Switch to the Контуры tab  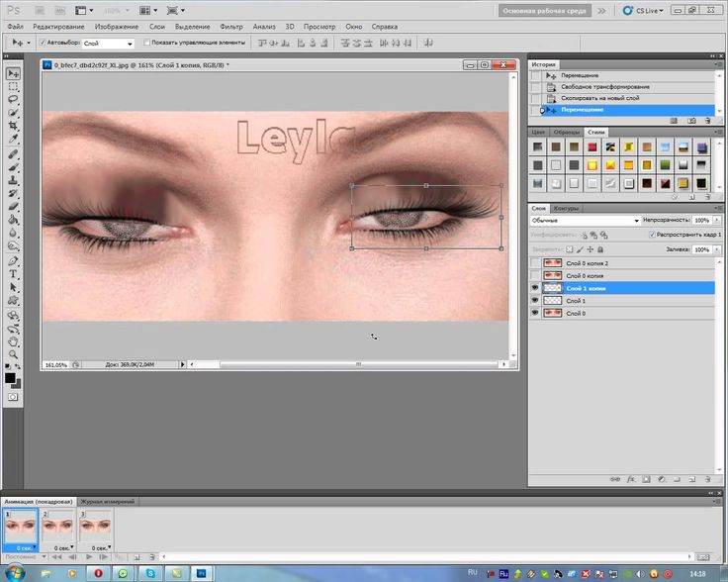[566, 209]
